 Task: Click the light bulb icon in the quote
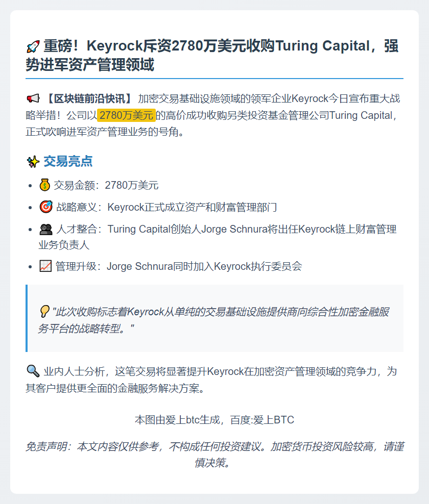point(44,312)
